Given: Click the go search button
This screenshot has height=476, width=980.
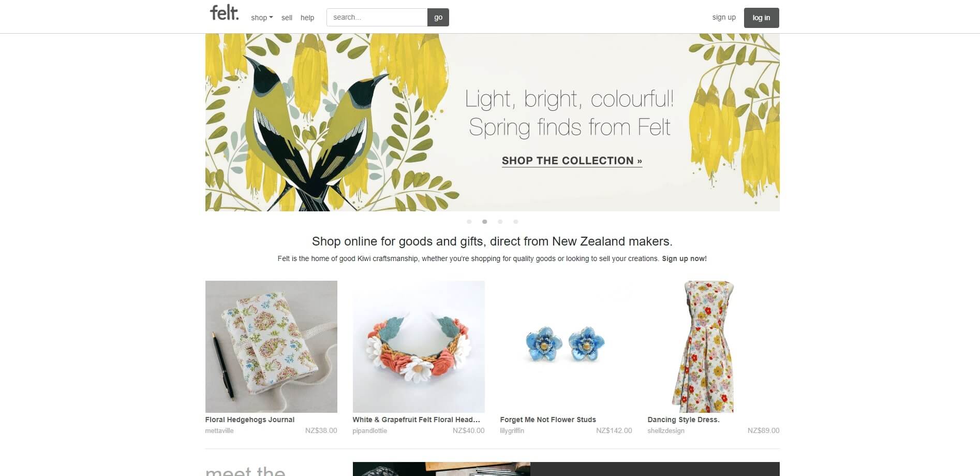Looking at the screenshot, I should [438, 17].
